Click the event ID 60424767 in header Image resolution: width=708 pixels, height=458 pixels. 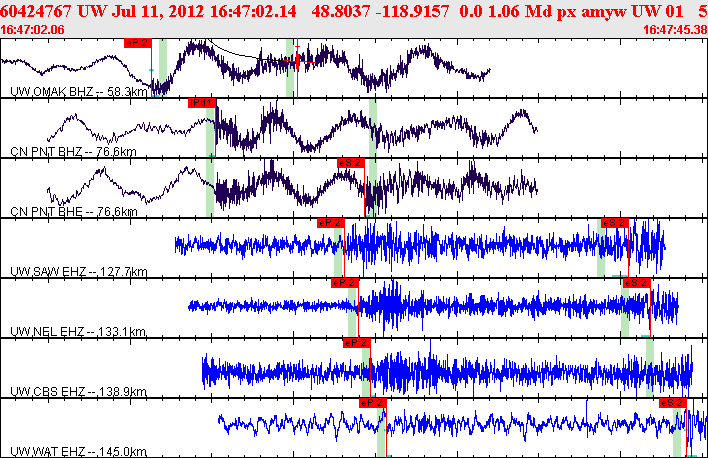36,11
